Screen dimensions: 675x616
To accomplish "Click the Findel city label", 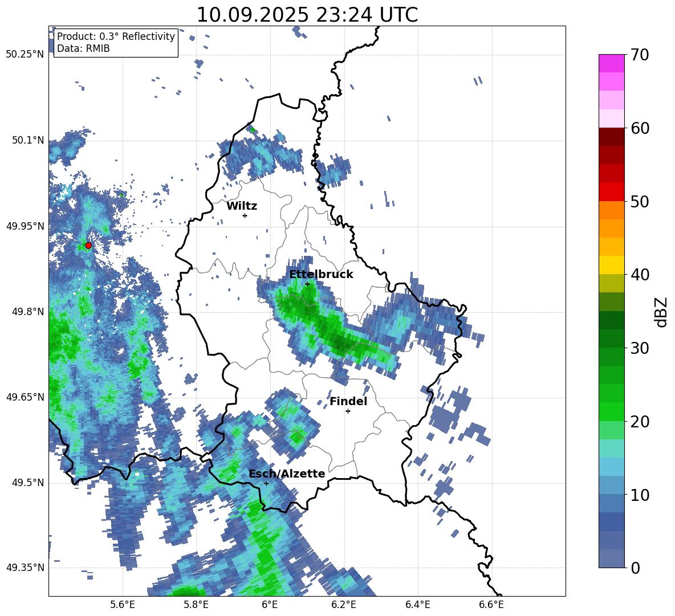I will tap(348, 401).
